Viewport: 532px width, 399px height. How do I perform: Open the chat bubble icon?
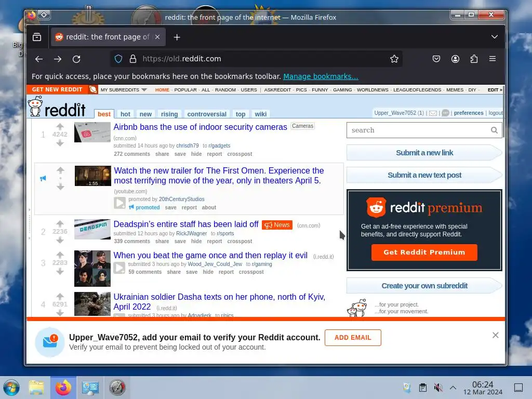pyautogui.click(x=445, y=113)
